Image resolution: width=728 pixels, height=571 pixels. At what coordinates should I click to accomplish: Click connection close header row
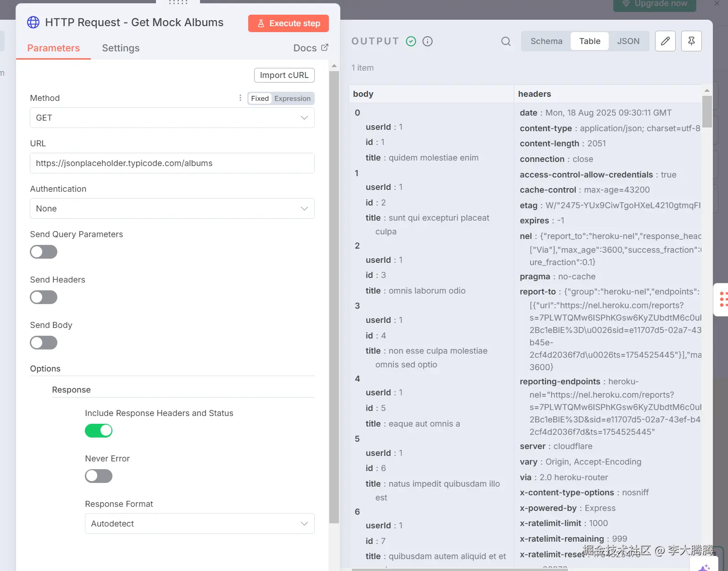point(556,159)
